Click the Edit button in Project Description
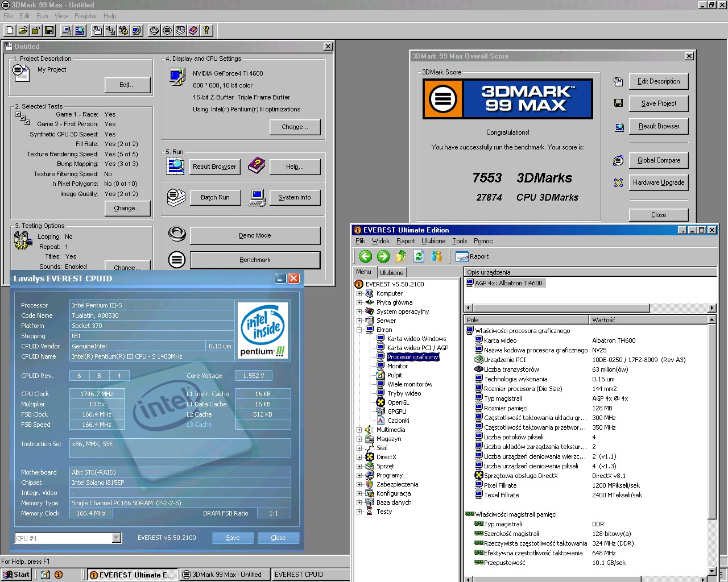 (x=127, y=85)
